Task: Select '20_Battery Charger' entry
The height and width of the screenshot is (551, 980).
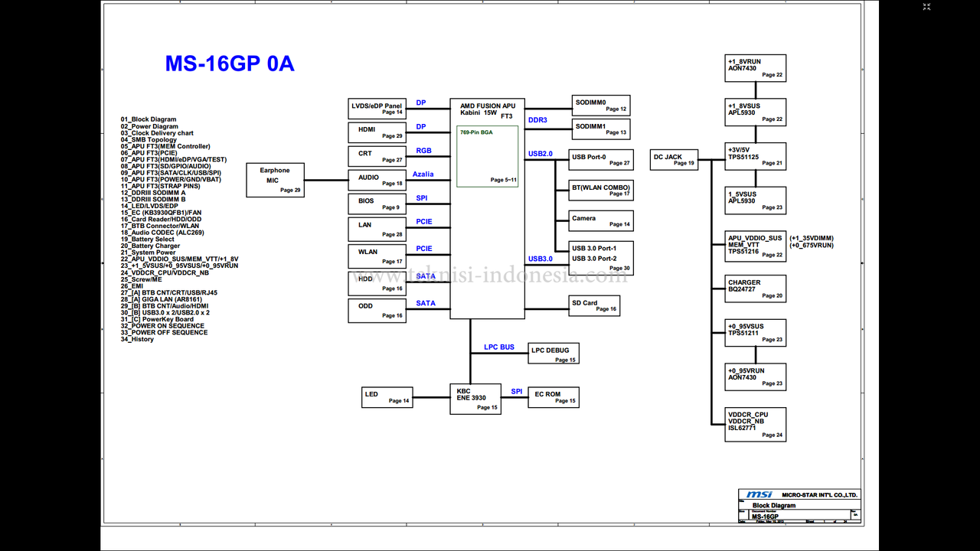Action: pos(150,246)
